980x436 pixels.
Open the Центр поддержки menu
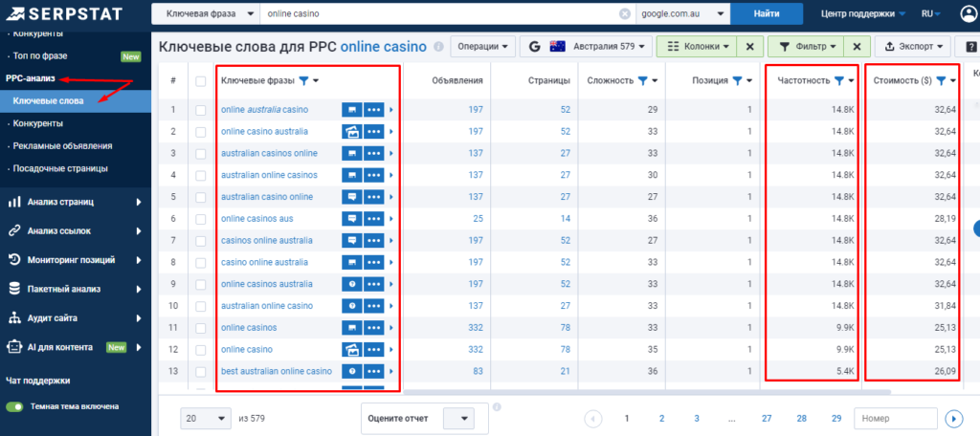point(862,13)
